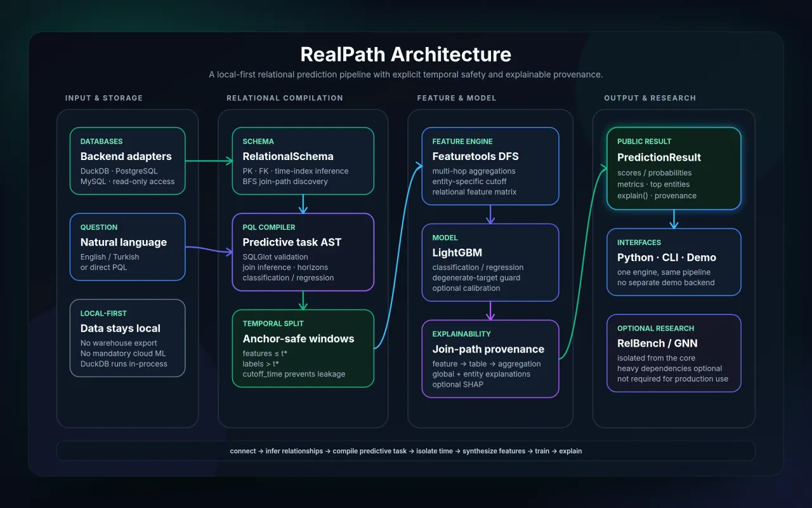Click 'no separate demo backend' text
Screen dimensions: 812x508
tap(666, 282)
